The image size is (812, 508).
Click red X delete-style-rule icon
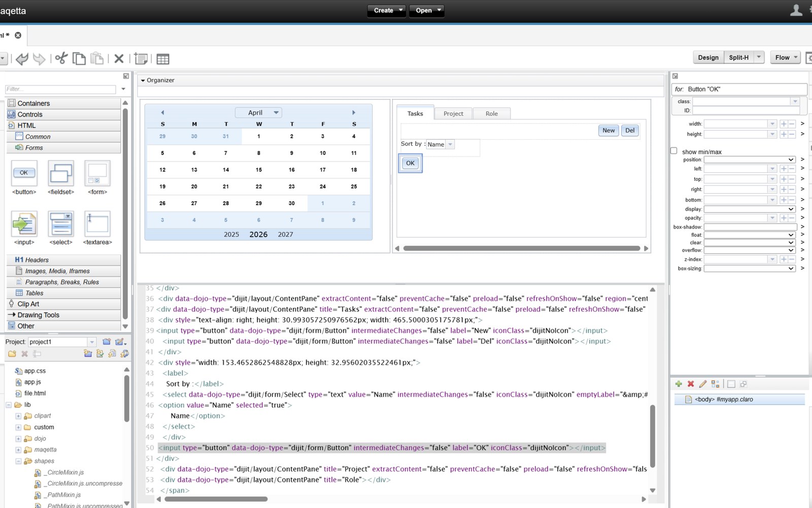[x=691, y=384]
